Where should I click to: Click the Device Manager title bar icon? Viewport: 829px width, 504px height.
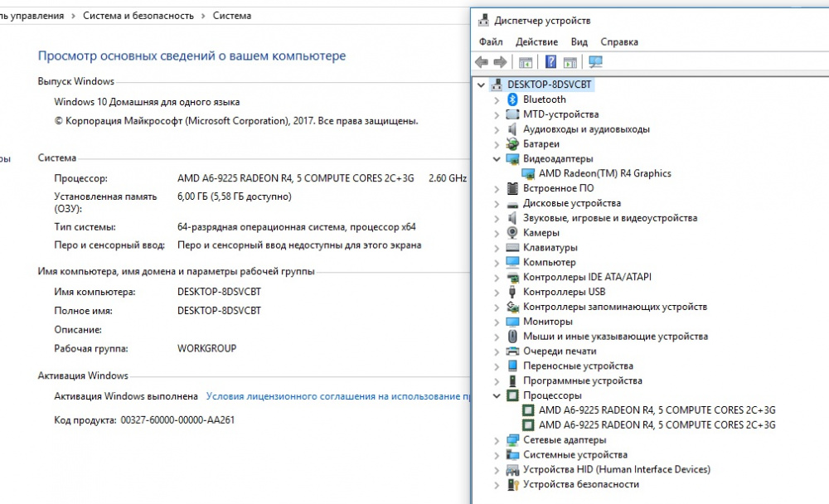coord(483,21)
